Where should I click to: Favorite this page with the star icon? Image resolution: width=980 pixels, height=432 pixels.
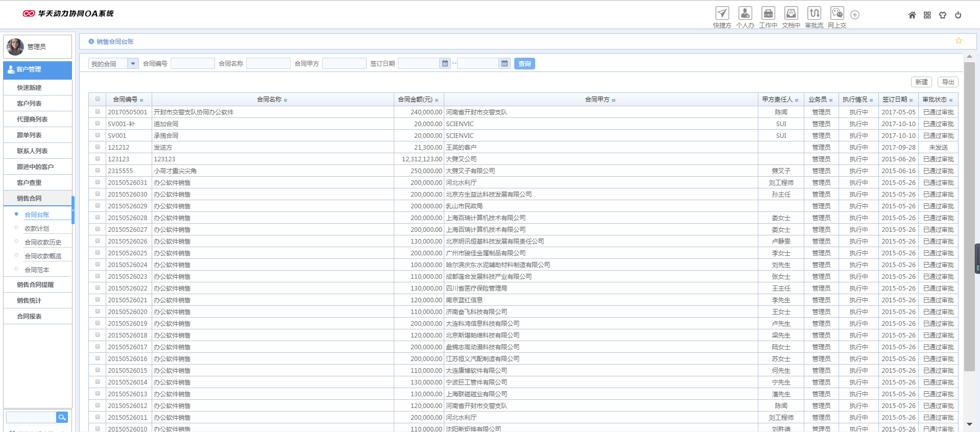[x=959, y=41]
